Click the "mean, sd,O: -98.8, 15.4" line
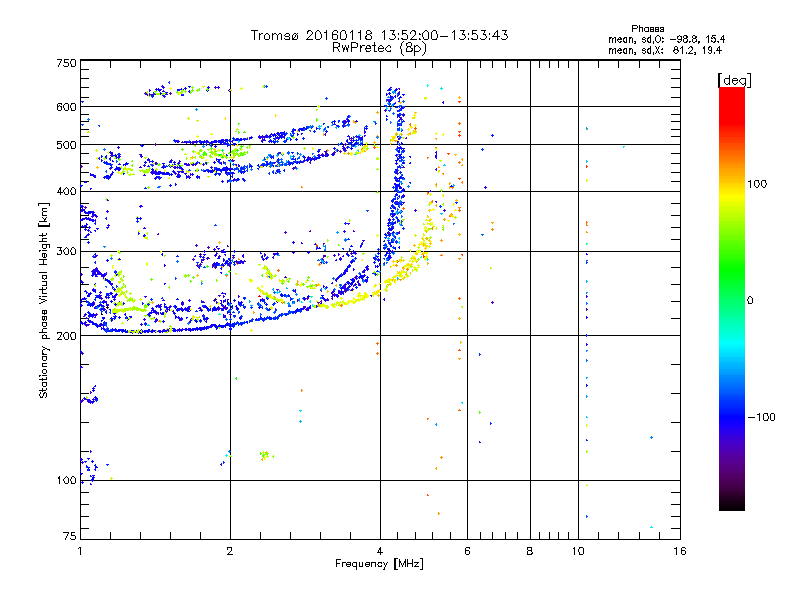This screenshot has height=600, width=800. point(666,39)
